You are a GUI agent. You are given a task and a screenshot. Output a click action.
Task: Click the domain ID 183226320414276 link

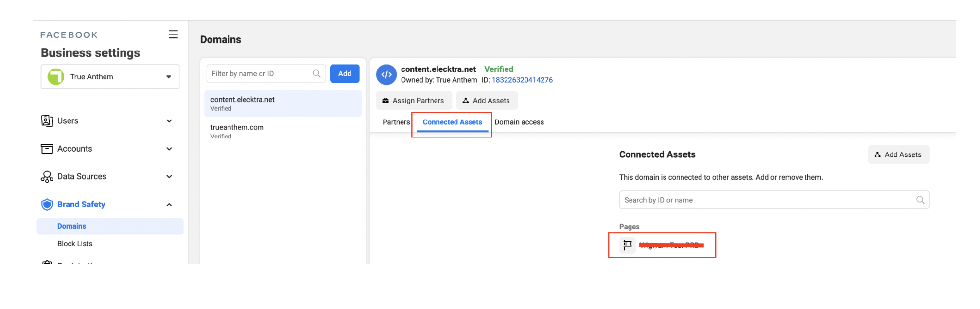pos(522,80)
